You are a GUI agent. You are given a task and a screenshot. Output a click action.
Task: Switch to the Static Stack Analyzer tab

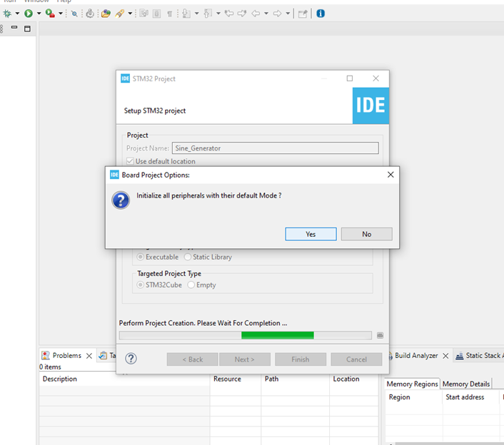(x=480, y=355)
